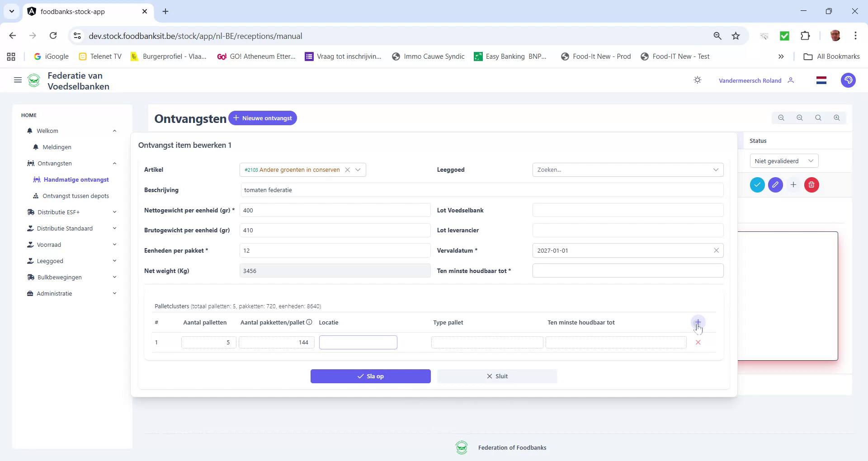Select the purple pencil edit icon

click(775, 185)
